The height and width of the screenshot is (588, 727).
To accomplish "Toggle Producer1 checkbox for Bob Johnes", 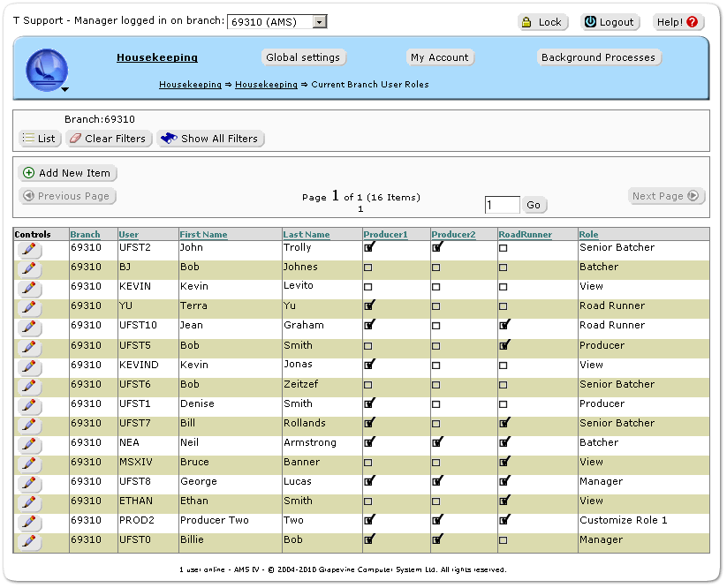I will coord(368,268).
